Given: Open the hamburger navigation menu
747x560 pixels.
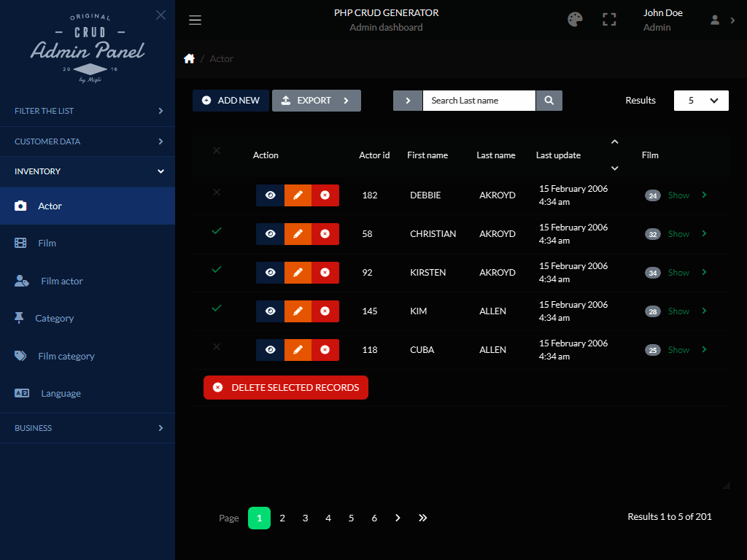Looking at the screenshot, I should (x=195, y=20).
